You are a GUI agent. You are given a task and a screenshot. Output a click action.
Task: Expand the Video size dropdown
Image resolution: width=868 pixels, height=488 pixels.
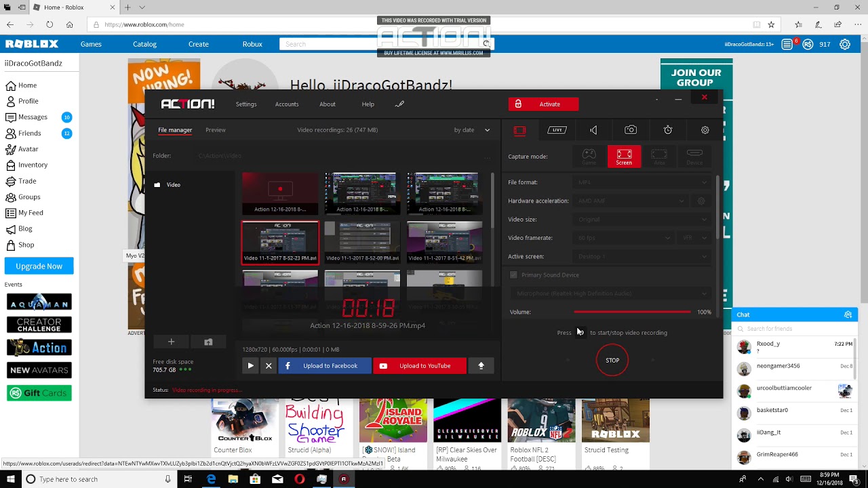click(x=642, y=220)
